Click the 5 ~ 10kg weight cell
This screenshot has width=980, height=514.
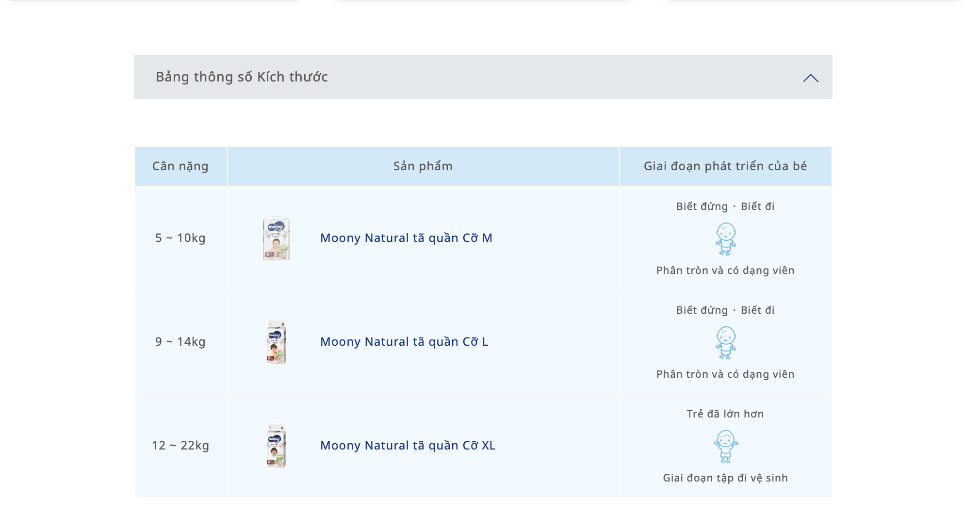[180, 238]
